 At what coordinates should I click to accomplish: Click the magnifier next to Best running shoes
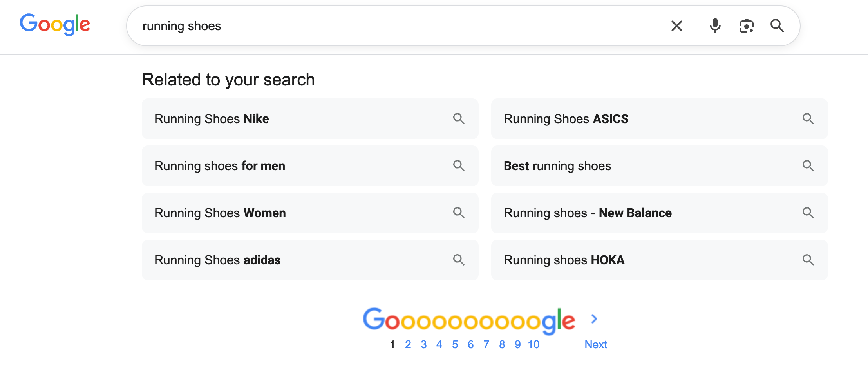(x=808, y=166)
